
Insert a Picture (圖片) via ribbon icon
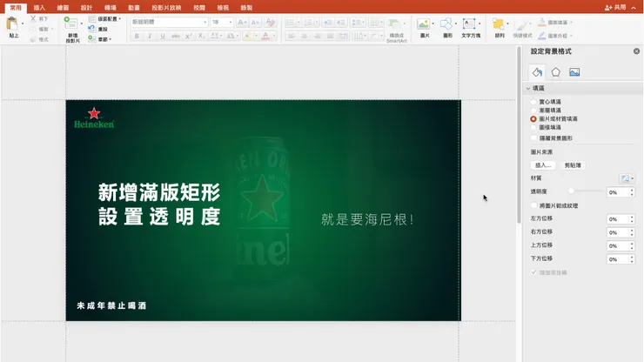pyautogui.click(x=424, y=23)
